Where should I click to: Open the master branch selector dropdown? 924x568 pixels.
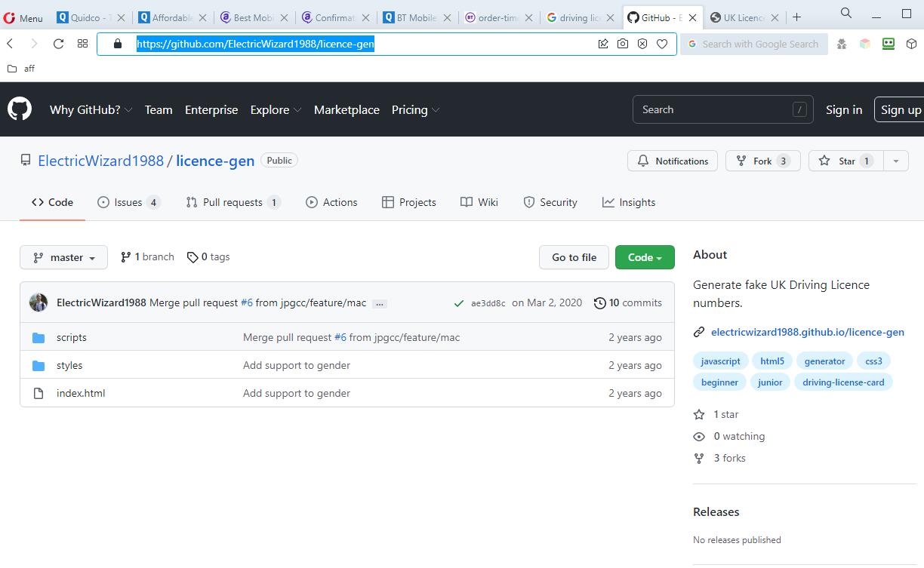[63, 257]
